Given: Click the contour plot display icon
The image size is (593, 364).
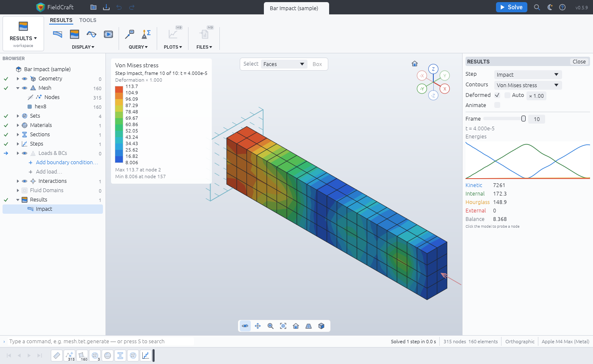Looking at the screenshot, I should click(x=75, y=34).
